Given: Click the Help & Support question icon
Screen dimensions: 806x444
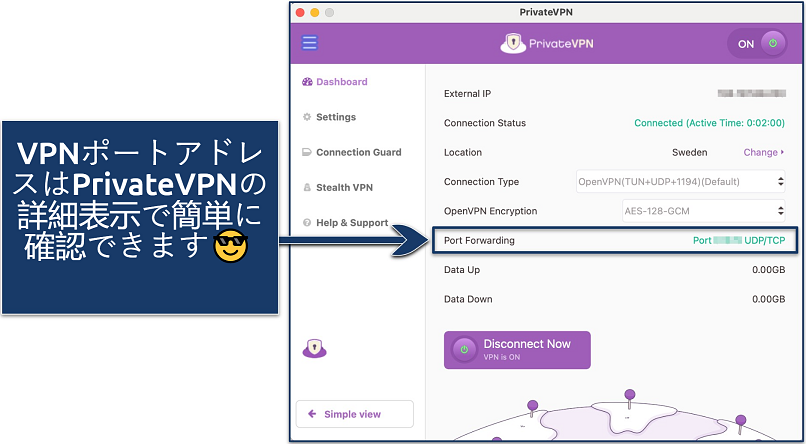Looking at the screenshot, I should (x=307, y=222).
